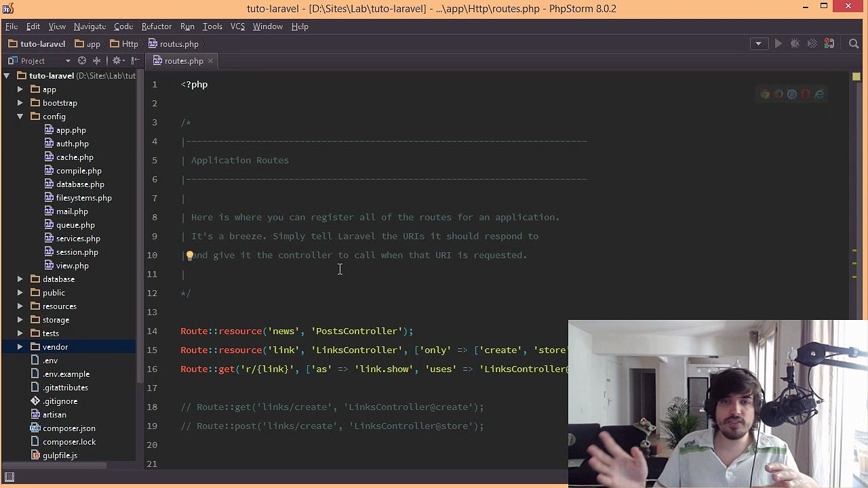Select compile.php file
This screenshot has height=488, width=868.
tap(73, 171)
